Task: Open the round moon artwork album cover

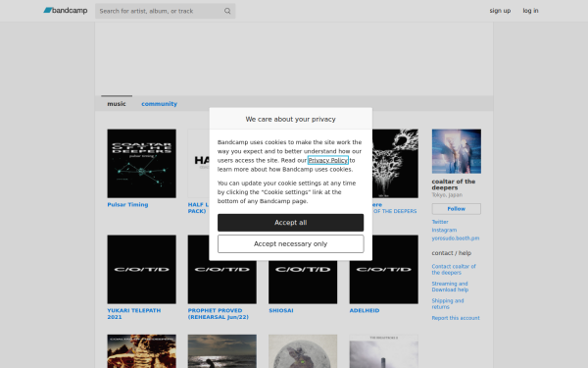Action: click(303, 351)
